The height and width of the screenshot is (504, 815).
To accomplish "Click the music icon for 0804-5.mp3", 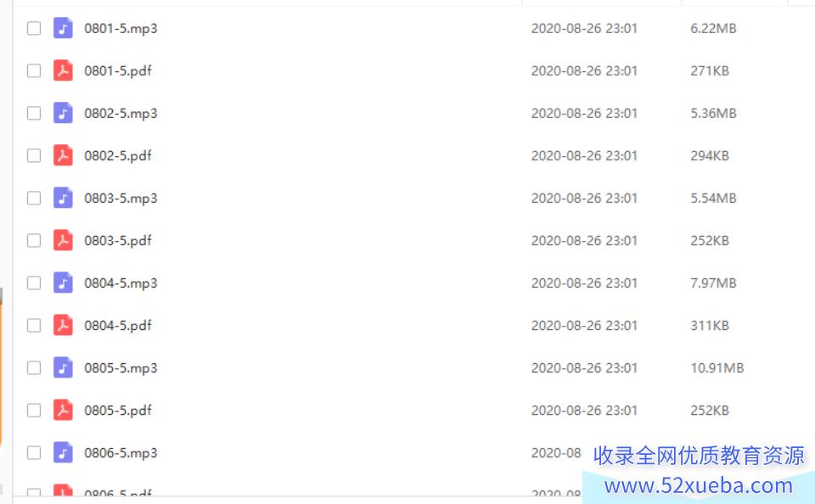I will click(63, 283).
